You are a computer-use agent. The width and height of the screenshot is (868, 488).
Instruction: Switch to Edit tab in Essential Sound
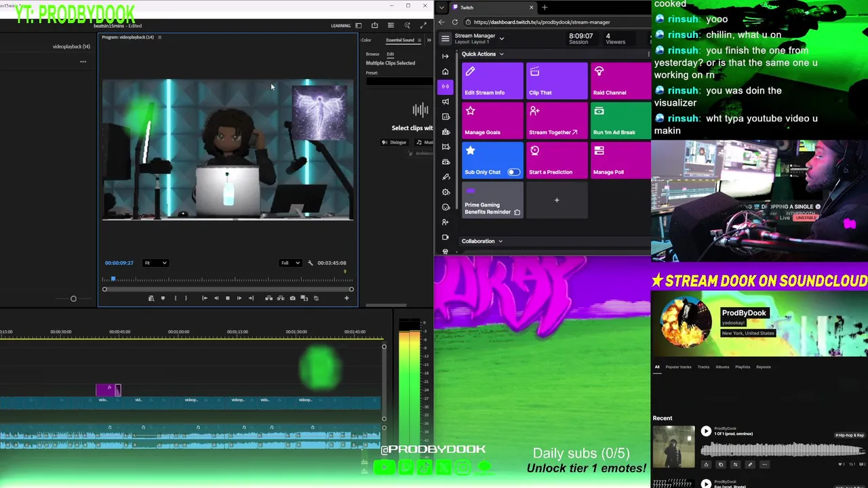click(x=390, y=54)
